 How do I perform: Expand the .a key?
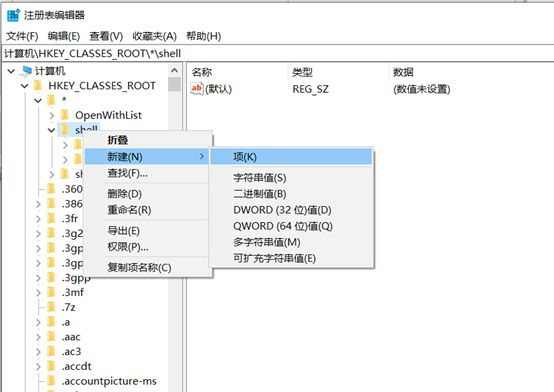point(38,322)
